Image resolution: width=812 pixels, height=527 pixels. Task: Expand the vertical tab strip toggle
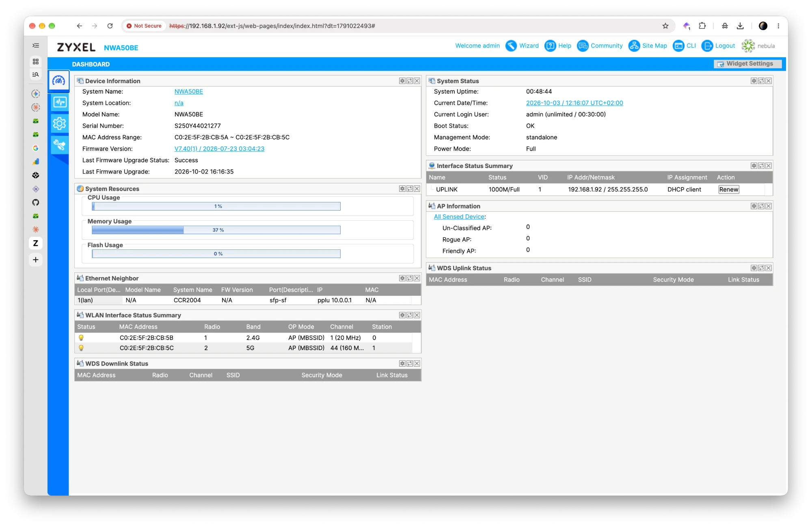pos(36,45)
